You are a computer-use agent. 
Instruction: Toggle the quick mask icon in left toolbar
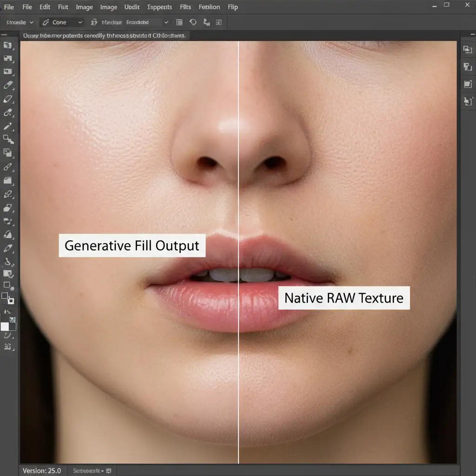click(8, 285)
